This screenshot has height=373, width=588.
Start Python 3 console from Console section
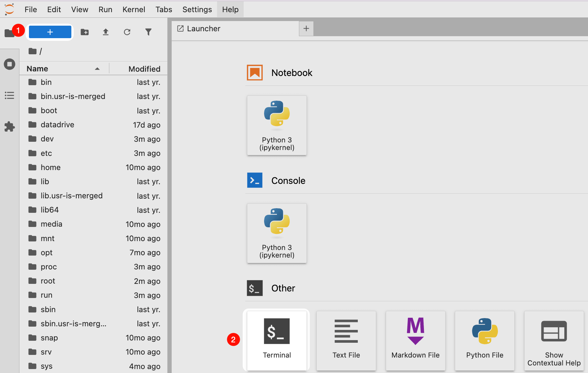(277, 233)
